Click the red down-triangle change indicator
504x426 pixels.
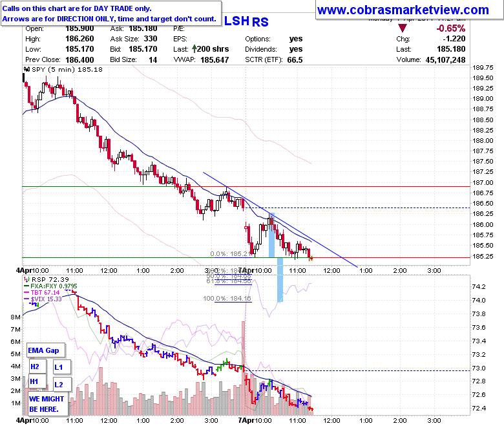(x=403, y=28)
